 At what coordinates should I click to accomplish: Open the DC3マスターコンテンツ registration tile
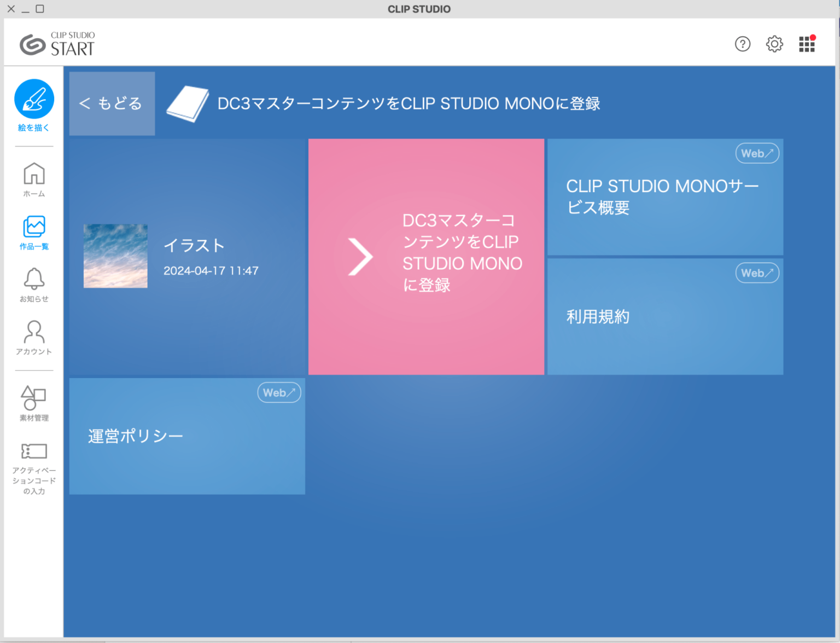point(427,256)
